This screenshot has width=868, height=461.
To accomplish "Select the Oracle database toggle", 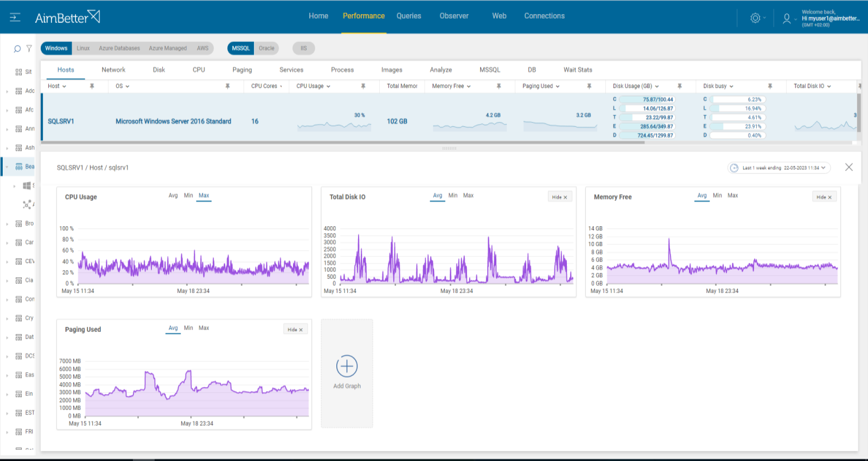I will pyautogui.click(x=266, y=48).
